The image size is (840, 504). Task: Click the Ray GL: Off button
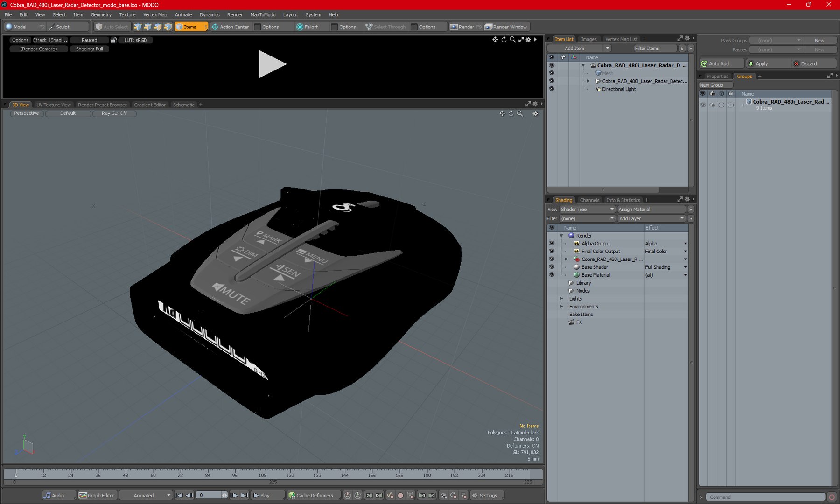coord(114,113)
